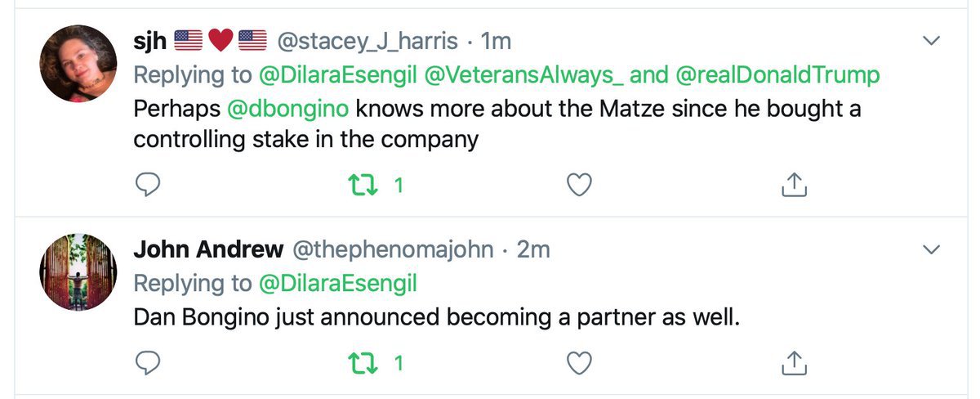The width and height of the screenshot is (980, 399).
Task: Reply to John Andrew's tweet
Action: (x=146, y=362)
